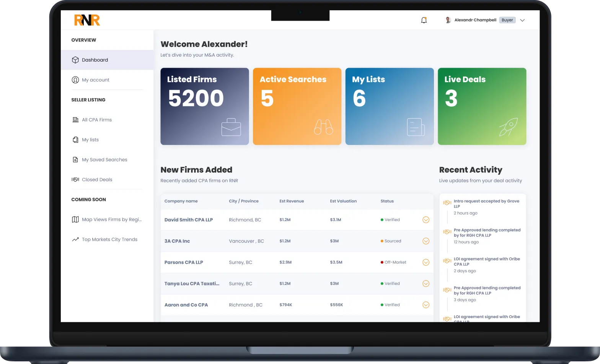Image resolution: width=600 pixels, height=364 pixels.
Task: Open Parsons CPA LLP firm
Action: coord(184,262)
